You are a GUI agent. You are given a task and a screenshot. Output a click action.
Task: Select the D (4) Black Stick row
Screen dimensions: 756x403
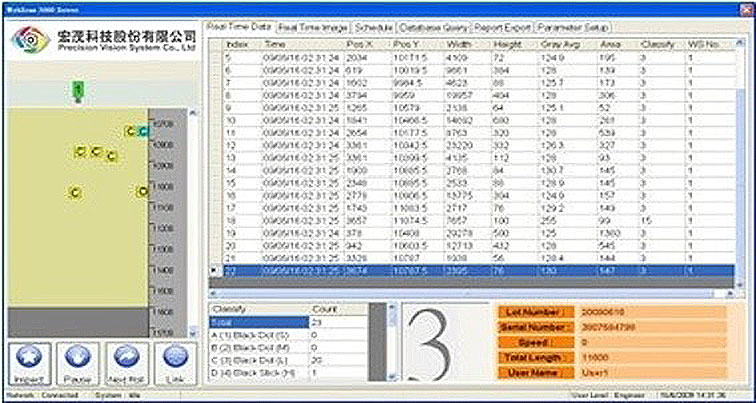tap(253, 372)
